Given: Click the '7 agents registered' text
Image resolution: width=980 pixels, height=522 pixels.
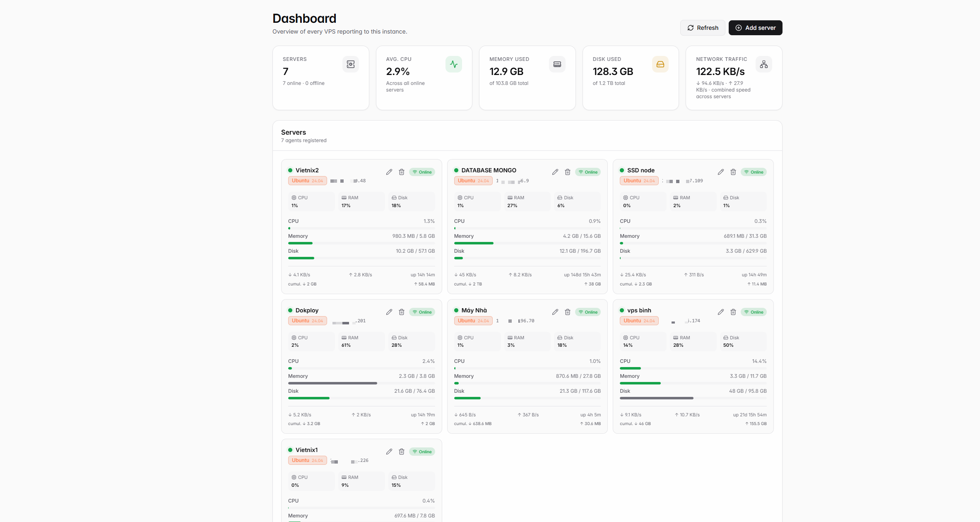Looking at the screenshot, I should click(304, 140).
